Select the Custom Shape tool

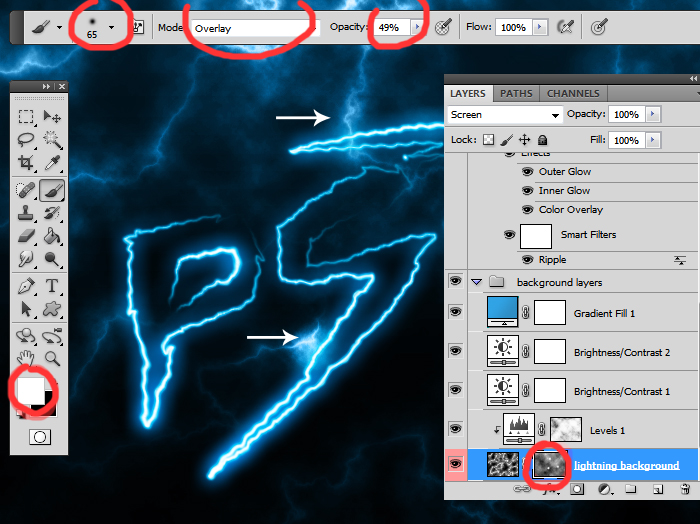pyautogui.click(x=52, y=309)
